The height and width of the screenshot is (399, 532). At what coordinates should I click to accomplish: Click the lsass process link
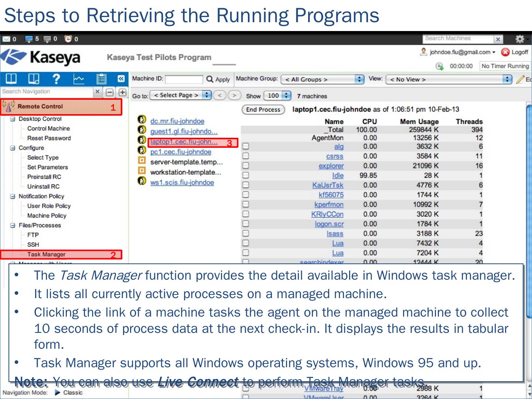click(335, 233)
